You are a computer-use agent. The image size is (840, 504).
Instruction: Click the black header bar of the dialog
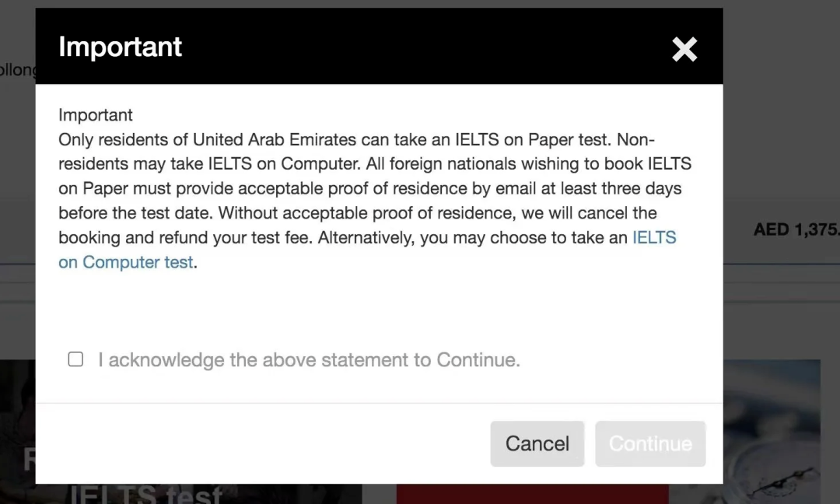click(380, 46)
